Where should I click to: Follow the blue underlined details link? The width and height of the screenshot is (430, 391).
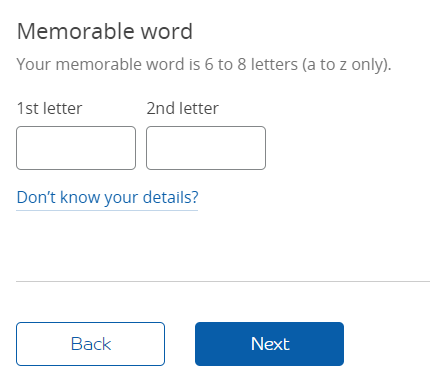[107, 198]
